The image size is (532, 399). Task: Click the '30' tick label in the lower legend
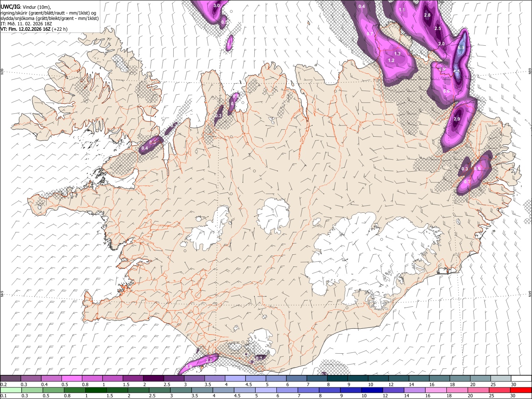512,396
